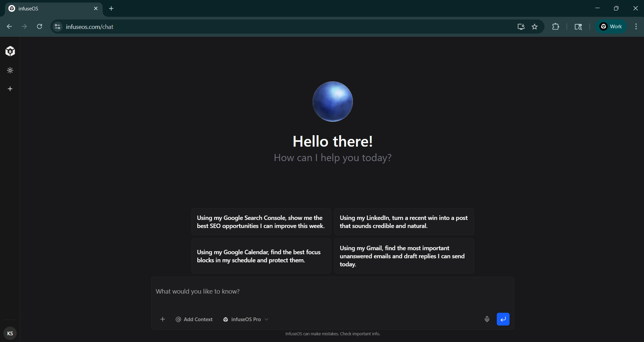Reload the infuseOS page
This screenshot has width=644, height=342.
[x=39, y=27]
